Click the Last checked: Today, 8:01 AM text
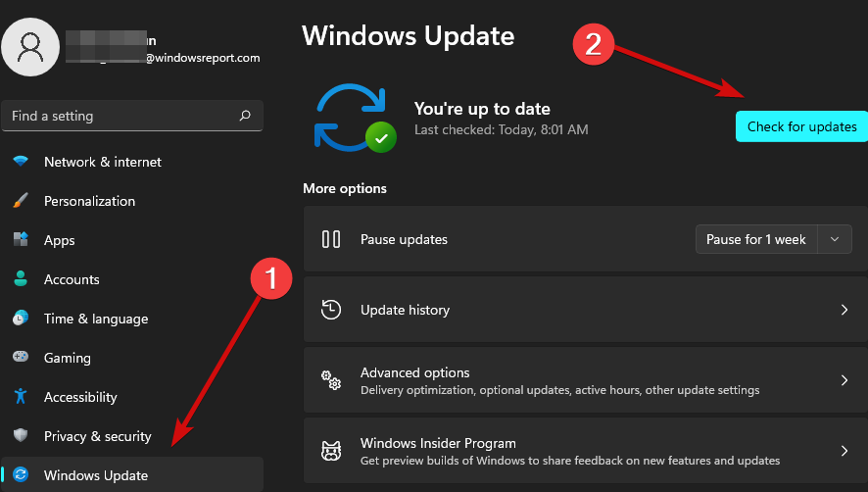This screenshot has width=868, height=492. 501,129
